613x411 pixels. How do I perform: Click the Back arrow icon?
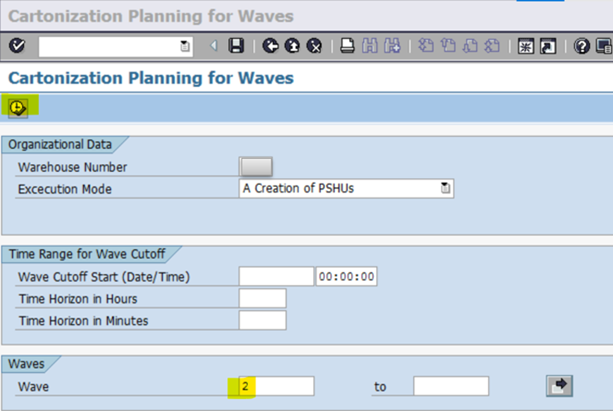270,46
